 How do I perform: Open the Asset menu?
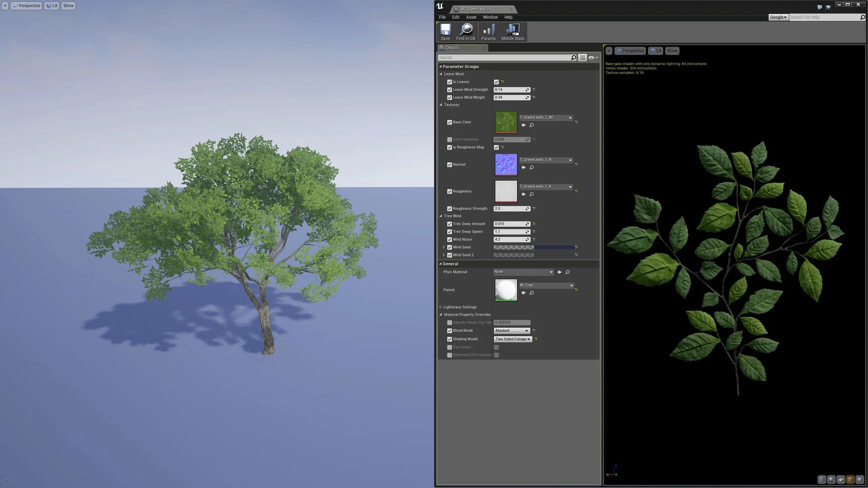tap(471, 17)
